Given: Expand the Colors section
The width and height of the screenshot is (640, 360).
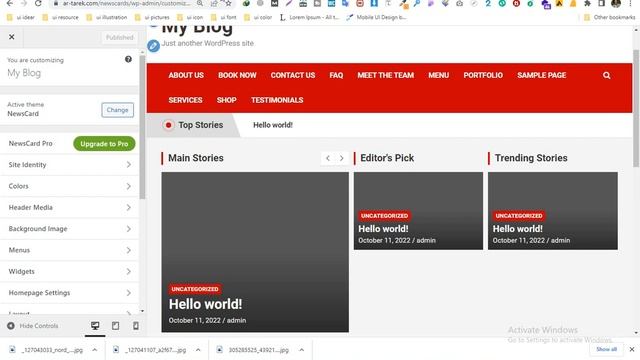Looking at the screenshot, I should [x=69, y=186].
